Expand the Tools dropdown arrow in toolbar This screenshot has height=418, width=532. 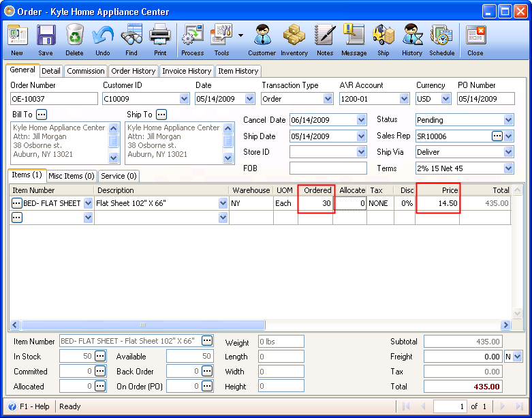pos(240,35)
